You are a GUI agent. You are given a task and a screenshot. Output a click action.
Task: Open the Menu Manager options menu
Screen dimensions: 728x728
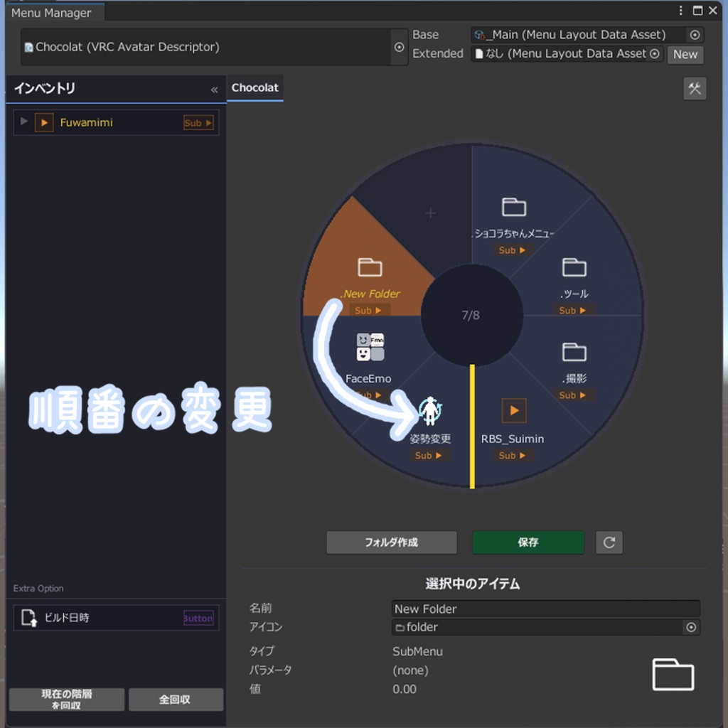[x=681, y=11]
